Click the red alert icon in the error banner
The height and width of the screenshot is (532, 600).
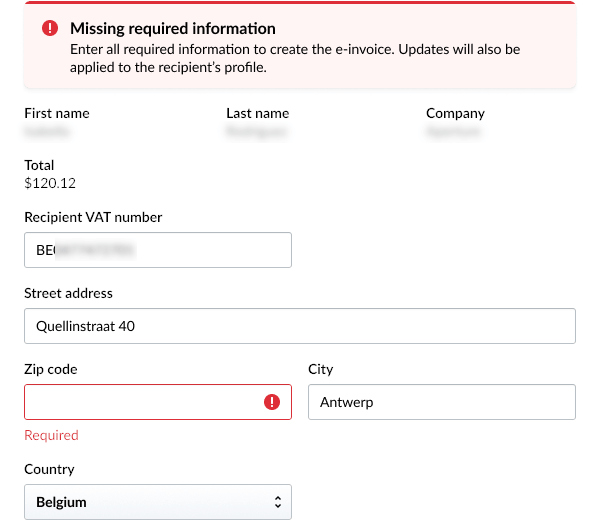(x=51, y=29)
